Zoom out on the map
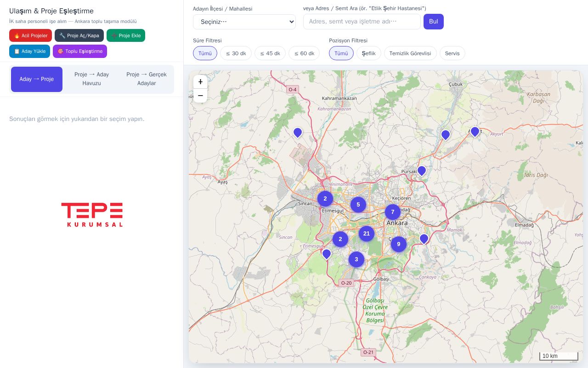The image size is (588, 368). (200, 96)
